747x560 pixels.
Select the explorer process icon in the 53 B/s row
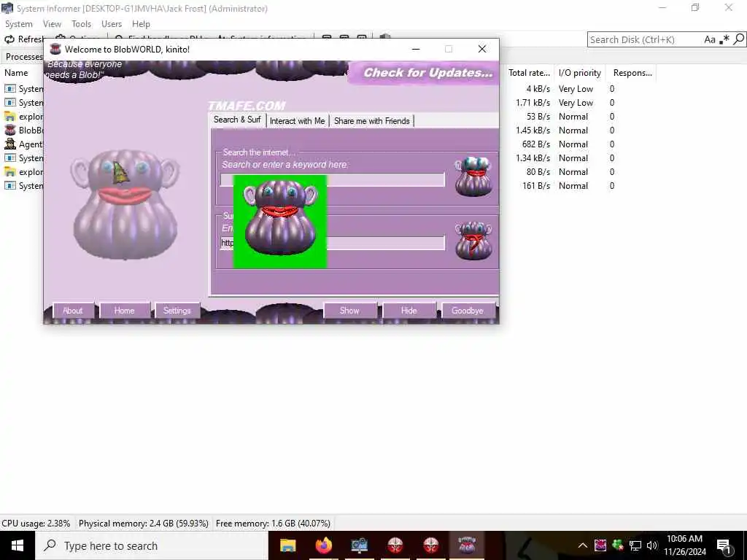pos(10,116)
